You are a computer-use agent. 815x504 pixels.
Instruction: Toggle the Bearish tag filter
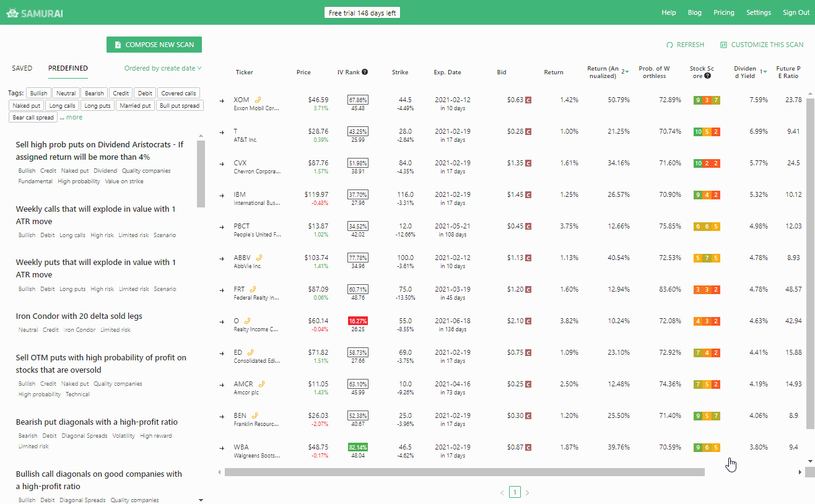pyautogui.click(x=94, y=93)
